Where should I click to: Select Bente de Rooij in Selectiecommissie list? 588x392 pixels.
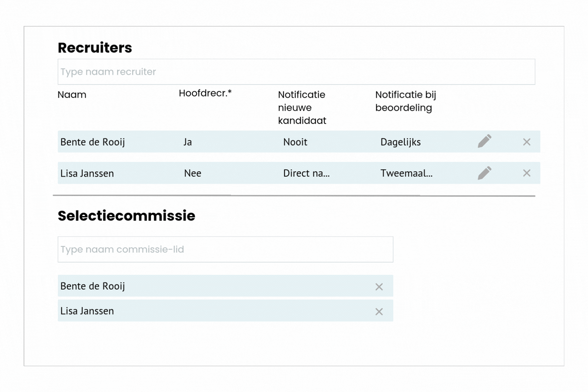coord(92,286)
